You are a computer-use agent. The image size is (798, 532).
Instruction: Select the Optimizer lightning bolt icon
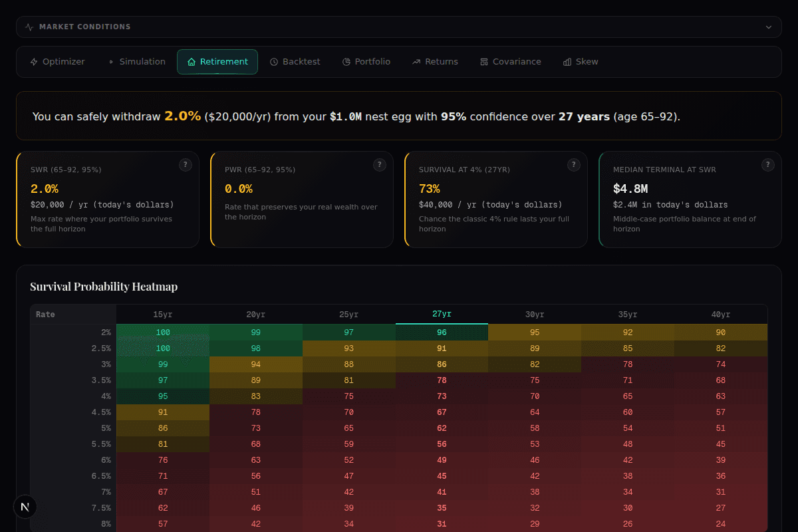(x=33, y=61)
